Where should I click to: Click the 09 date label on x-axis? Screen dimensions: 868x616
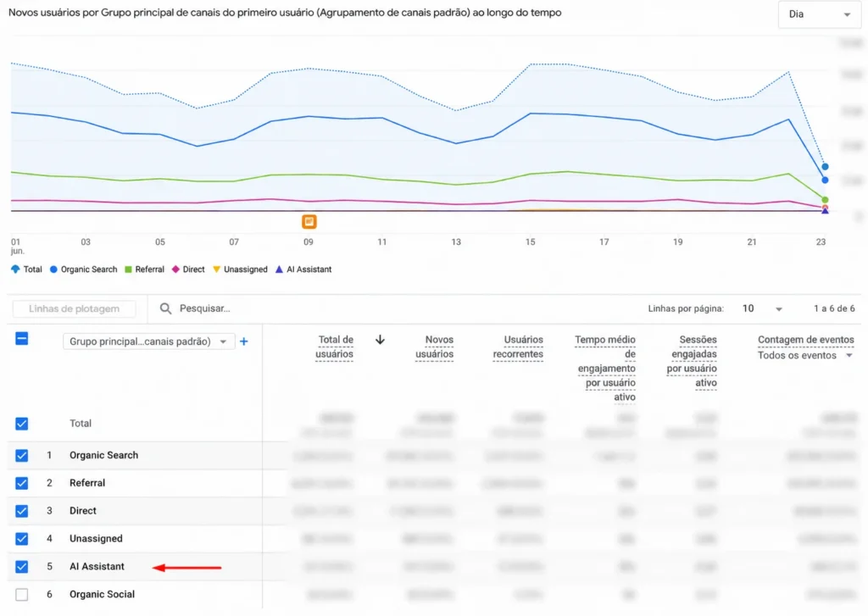tap(309, 241)
